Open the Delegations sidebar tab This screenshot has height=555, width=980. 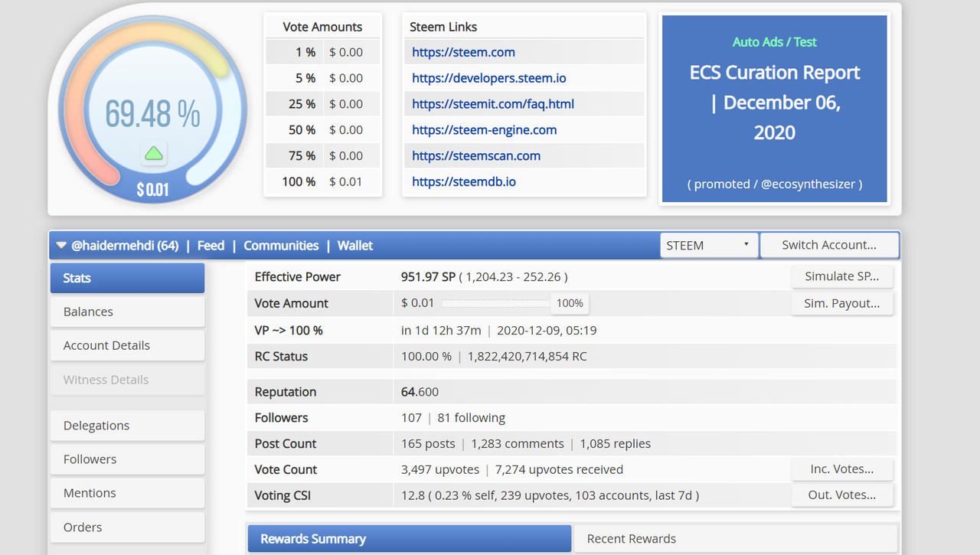127,426
